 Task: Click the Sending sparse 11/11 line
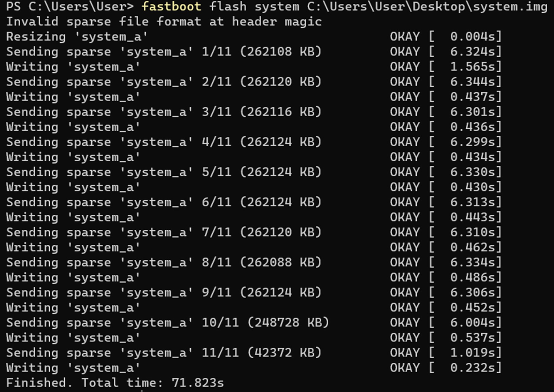[x=164, y=352]
